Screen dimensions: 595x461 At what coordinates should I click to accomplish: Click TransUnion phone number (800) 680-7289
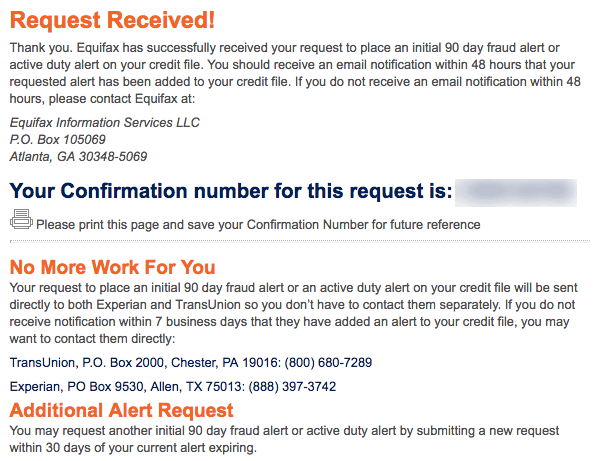(x=328, y=362)
